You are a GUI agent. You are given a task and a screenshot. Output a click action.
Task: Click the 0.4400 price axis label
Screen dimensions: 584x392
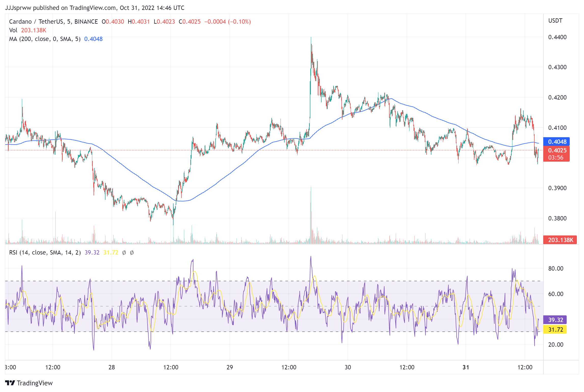[557, 37]
